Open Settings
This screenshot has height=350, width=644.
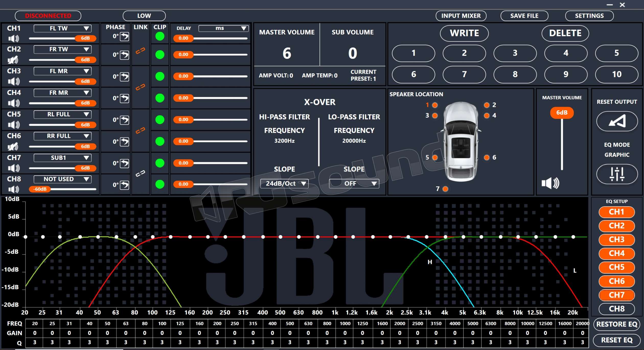tap(589, 16)
